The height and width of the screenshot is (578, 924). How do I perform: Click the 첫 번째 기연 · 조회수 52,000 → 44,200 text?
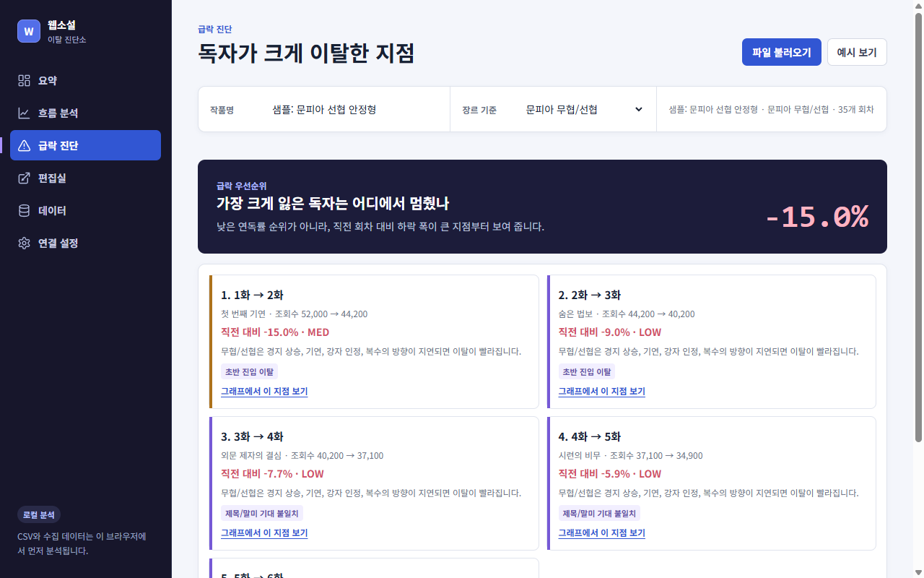click(x=295, y=314)
